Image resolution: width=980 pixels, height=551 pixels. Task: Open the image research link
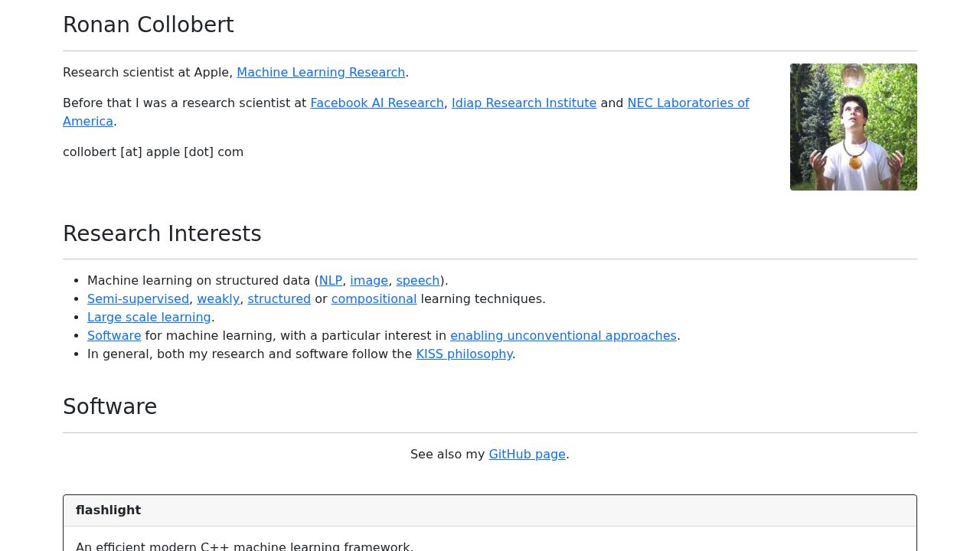coord(369,280)
